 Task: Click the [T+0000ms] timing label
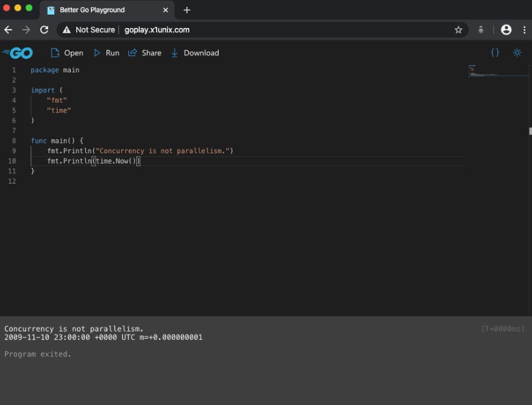503,329
